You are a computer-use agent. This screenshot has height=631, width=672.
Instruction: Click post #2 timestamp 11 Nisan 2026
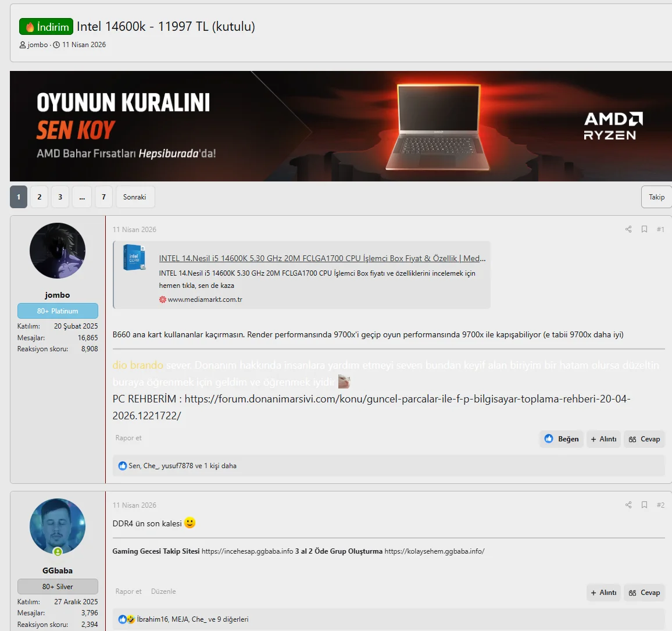(x=134, y=505)
